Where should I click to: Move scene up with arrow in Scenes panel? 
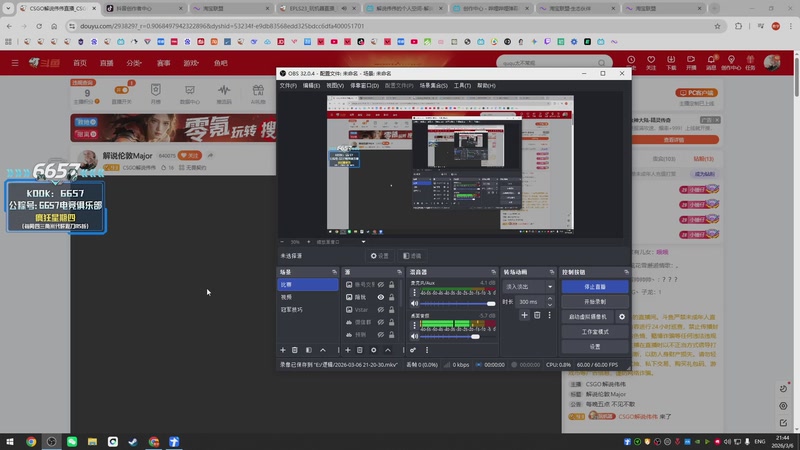click(323, 350)
